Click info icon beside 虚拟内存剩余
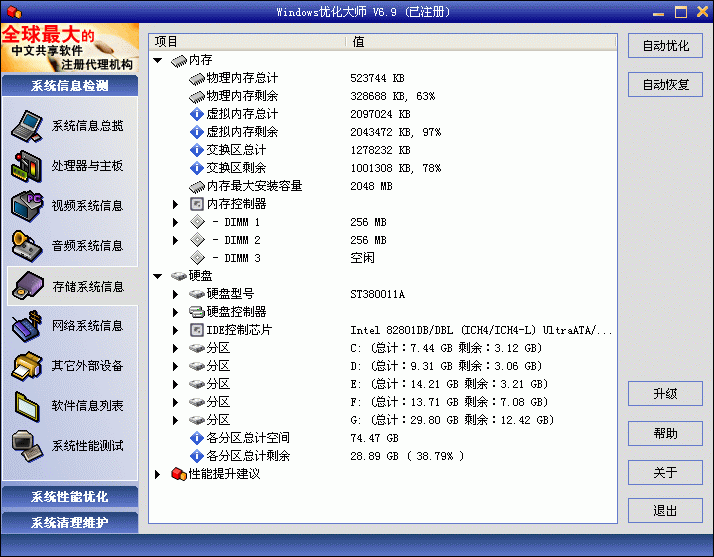Screen dimensions: 714x557 tap(197, 132)
